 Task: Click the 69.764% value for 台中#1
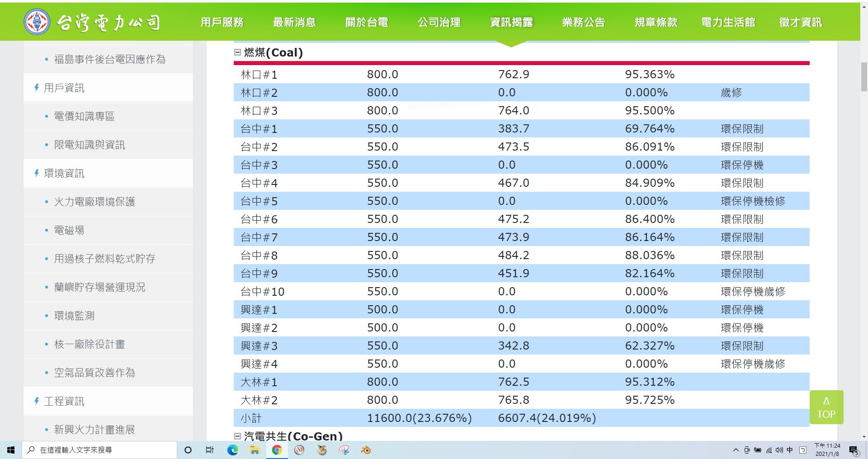pos(650,129)
